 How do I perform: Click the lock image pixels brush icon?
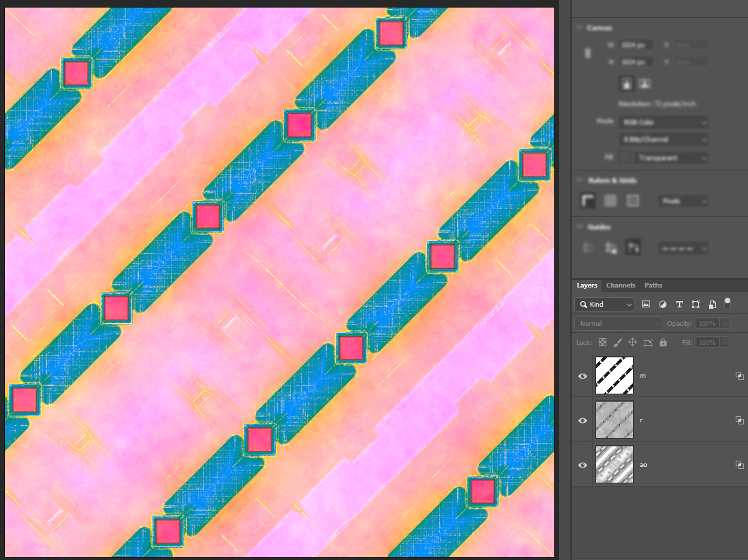tap(617, 342)
